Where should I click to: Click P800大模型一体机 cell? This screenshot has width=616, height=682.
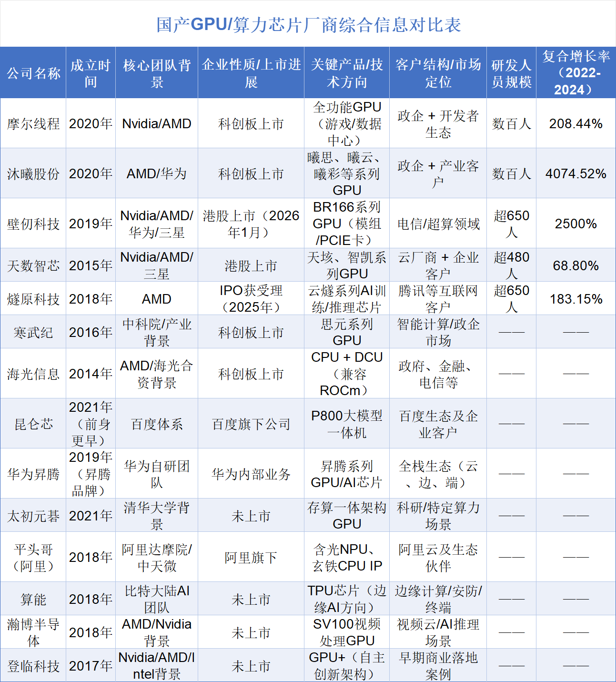pos(347,424)
